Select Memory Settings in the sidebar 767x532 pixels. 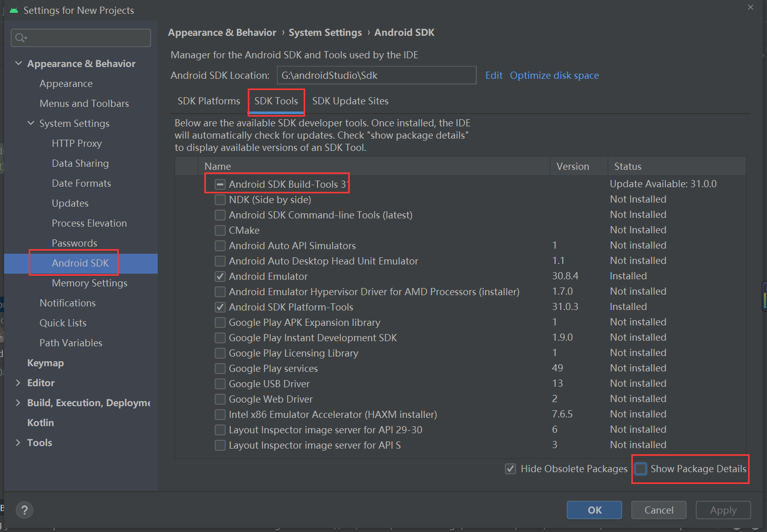(x=89, y=283)
